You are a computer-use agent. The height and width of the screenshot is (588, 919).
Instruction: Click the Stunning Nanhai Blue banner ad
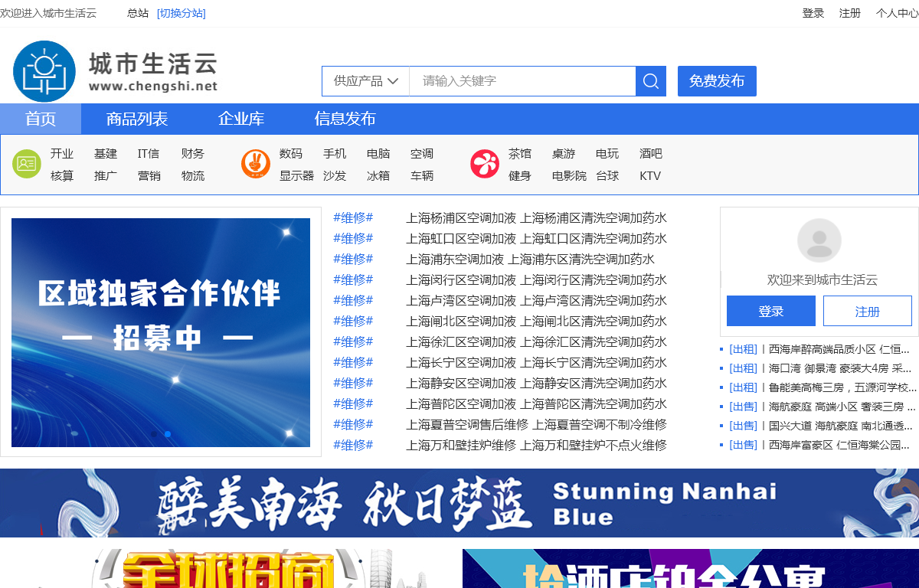click(x=459, y=502)
